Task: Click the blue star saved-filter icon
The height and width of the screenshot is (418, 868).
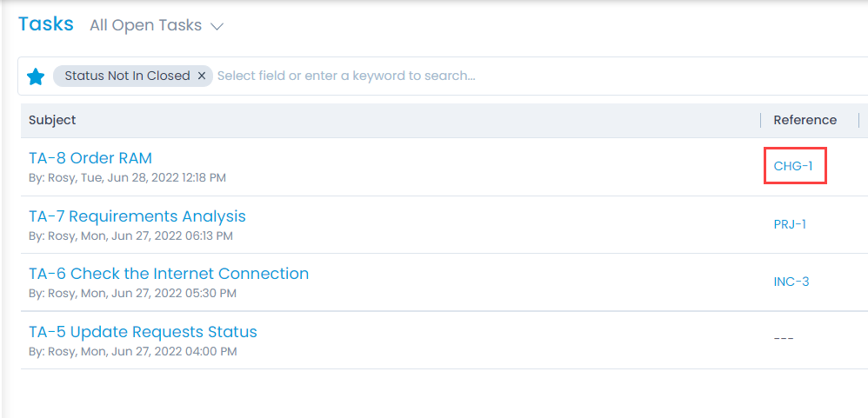Action: [36, 76]
